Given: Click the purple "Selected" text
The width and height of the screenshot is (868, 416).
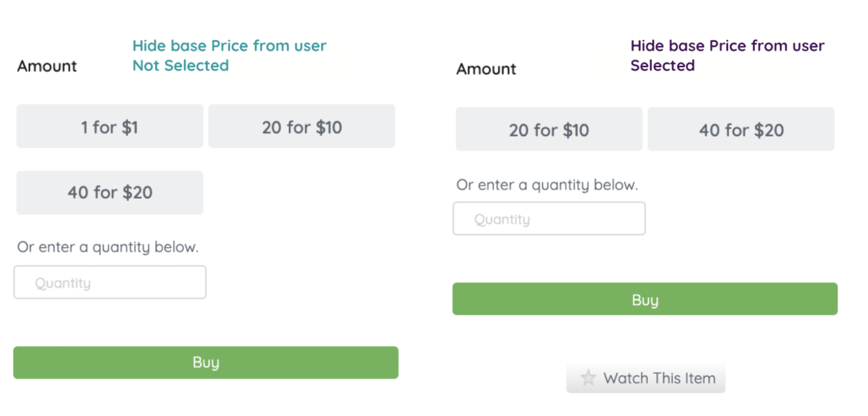Looking at the screenshot, I should click(662, 66).
